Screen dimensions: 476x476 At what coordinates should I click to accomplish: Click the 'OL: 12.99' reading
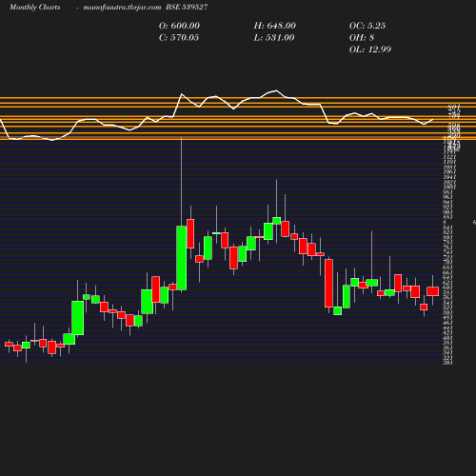pos(370,50)
